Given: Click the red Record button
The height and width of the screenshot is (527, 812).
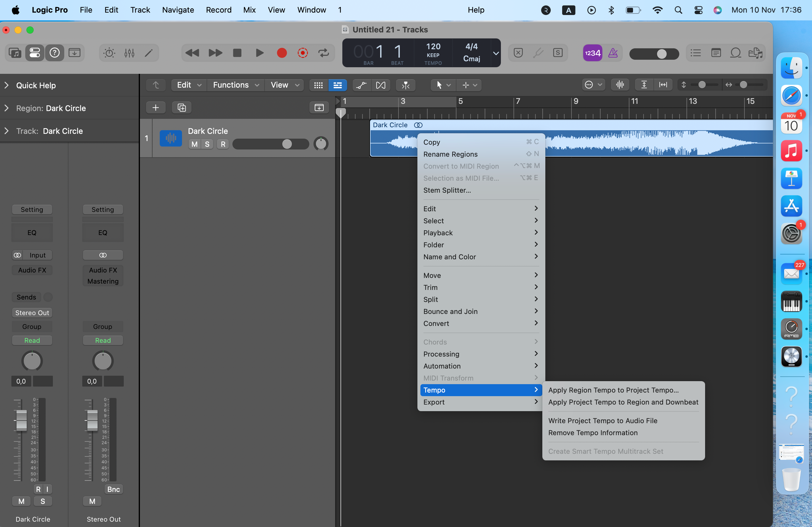Looking at the screenshot, I should [281, 53].
